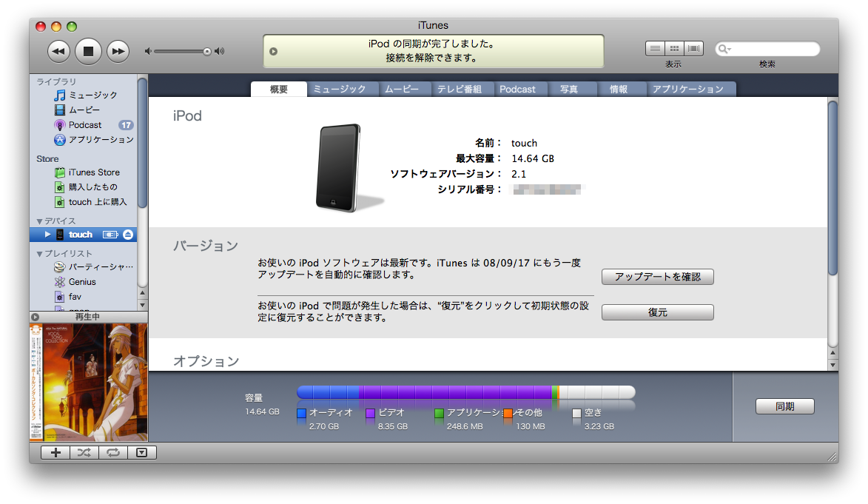Screen dimensions: 868x504
Task: Toggle shuffle mode button
Action: (84, 453)
